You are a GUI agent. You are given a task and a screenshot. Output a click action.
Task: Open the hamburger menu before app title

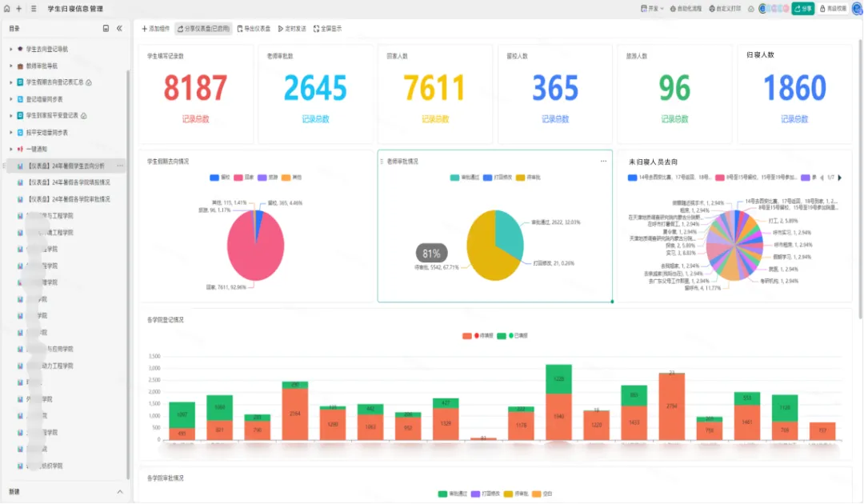pos(34,9)
